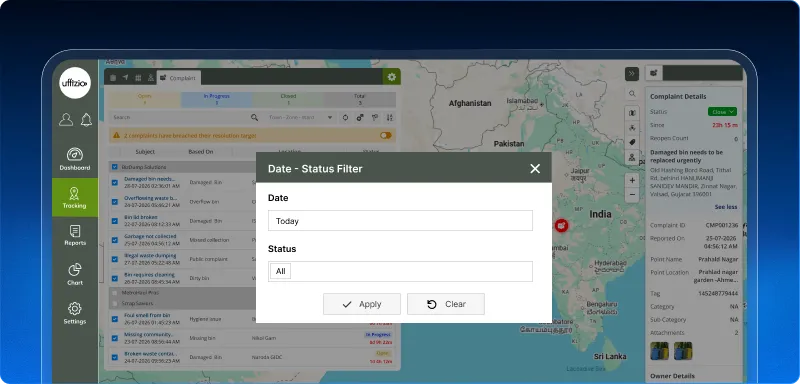Screen dimensions: 800x384
Task: Click the locate target icon
Action: pos(345,118)
